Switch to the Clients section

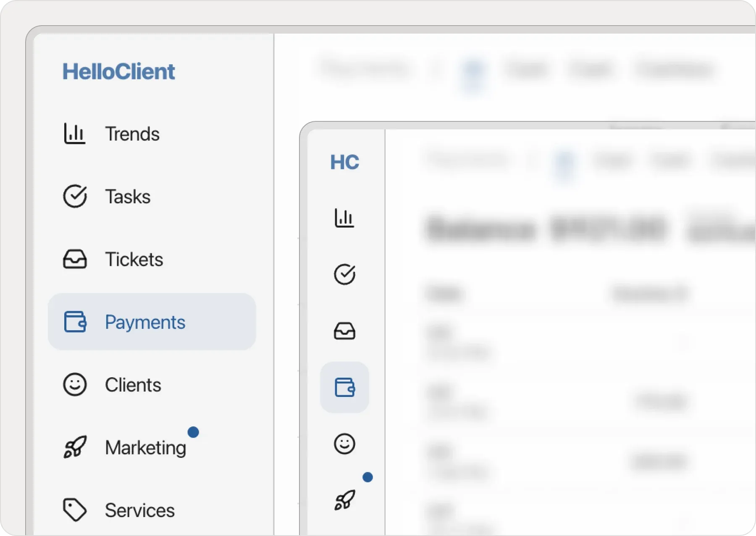[133, 384]
